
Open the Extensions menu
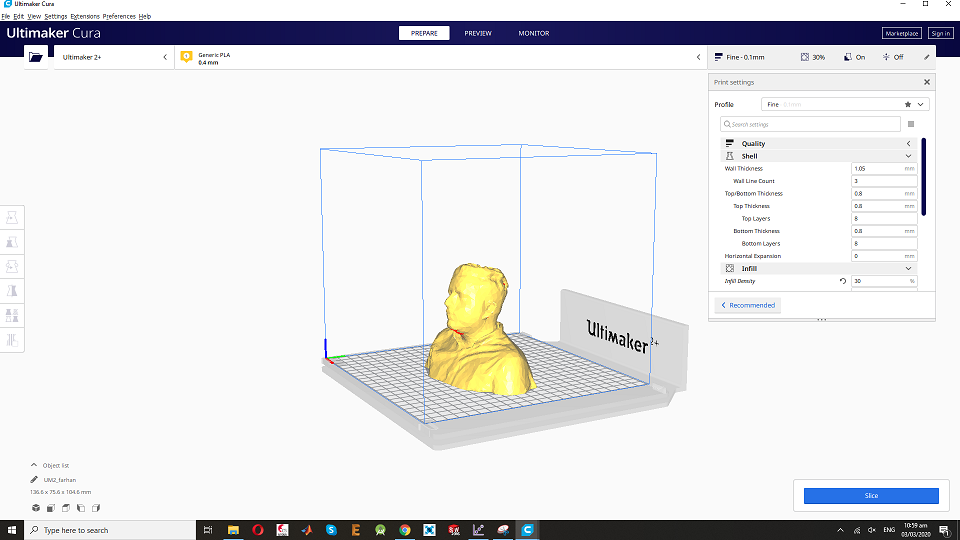(85, 17)
